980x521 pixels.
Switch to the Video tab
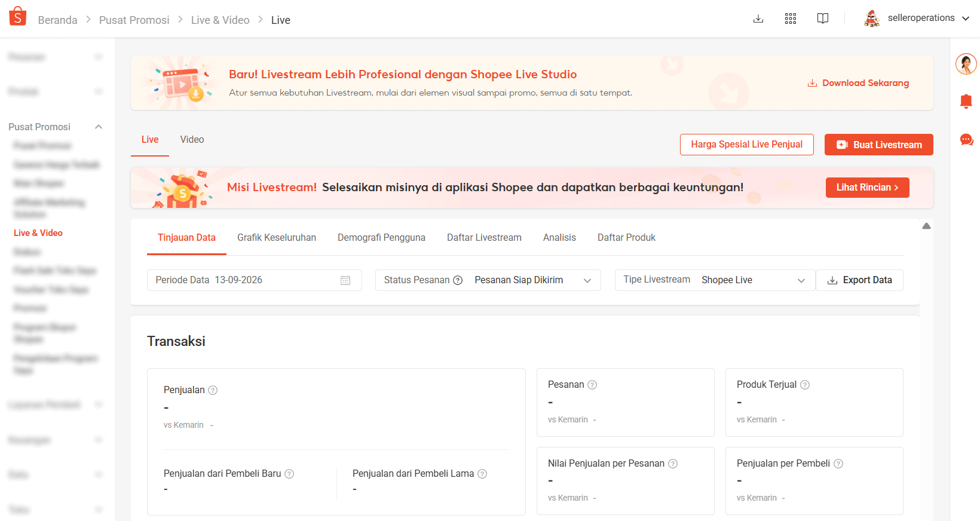192,139
